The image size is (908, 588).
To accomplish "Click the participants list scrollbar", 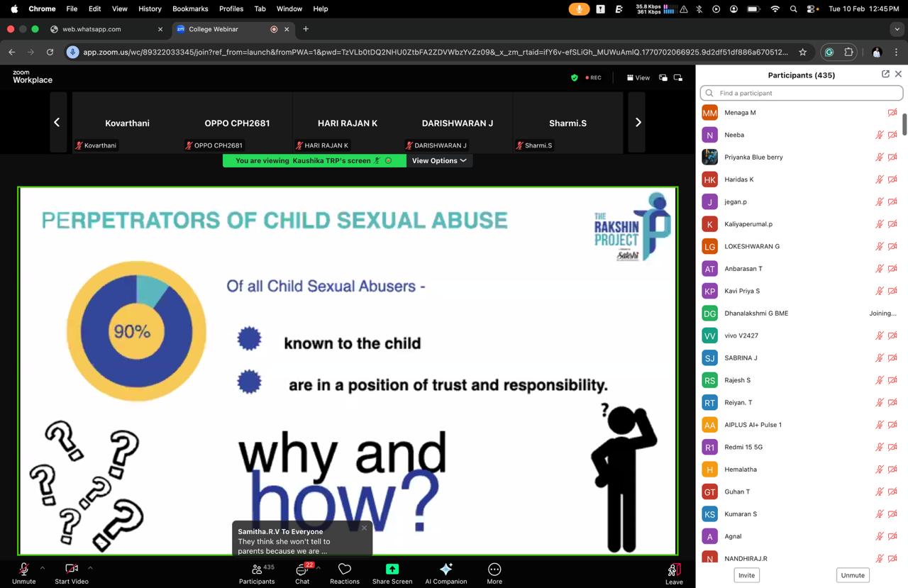I will click(904, 122).
